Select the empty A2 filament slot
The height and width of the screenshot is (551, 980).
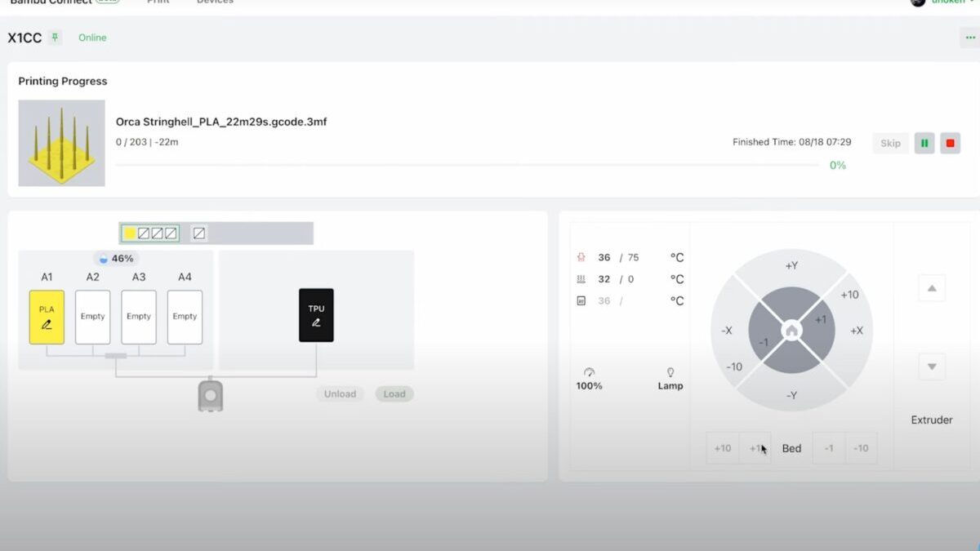click(x=93, y=317)
